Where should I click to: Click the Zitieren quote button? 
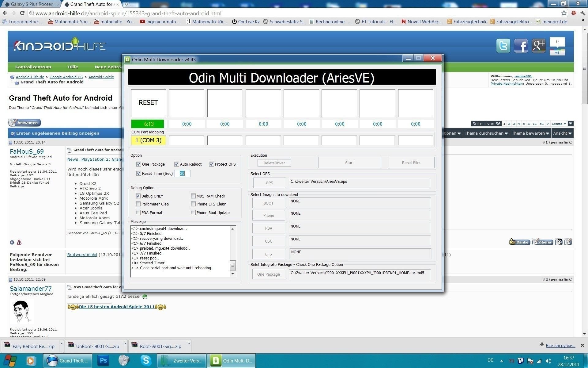point(542,242)
